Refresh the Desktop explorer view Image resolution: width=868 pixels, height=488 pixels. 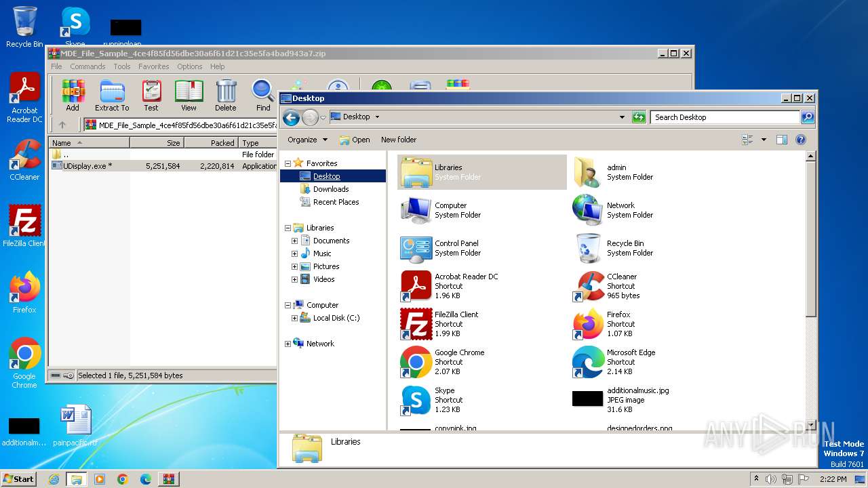639,117
